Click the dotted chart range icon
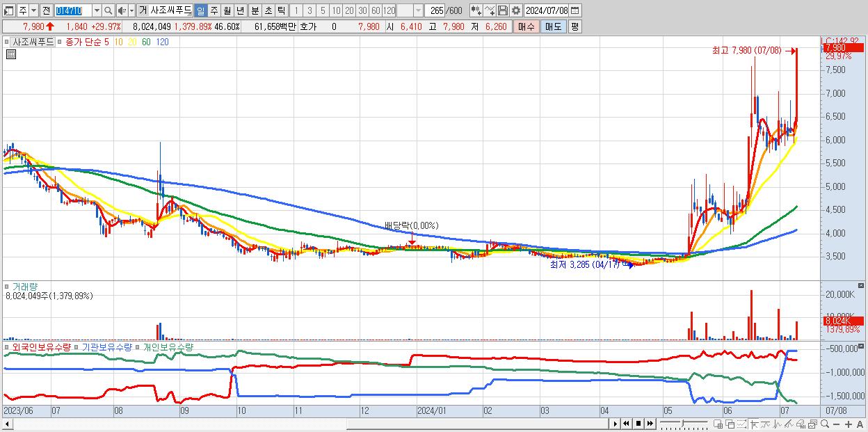Viewport: 868px width, 432px height. pyautogui.click(x=741, y=424)
